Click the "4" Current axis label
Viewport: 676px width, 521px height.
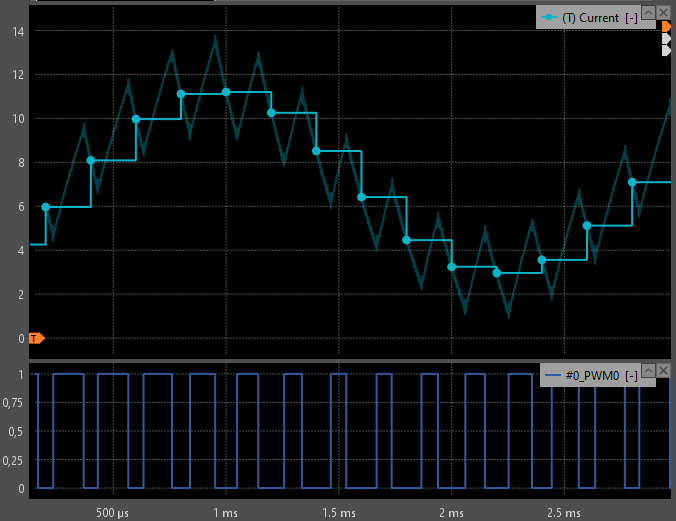21,251
